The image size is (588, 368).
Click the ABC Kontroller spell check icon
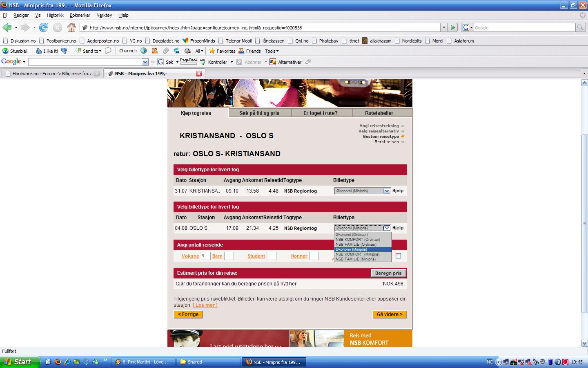pos(213,62)
